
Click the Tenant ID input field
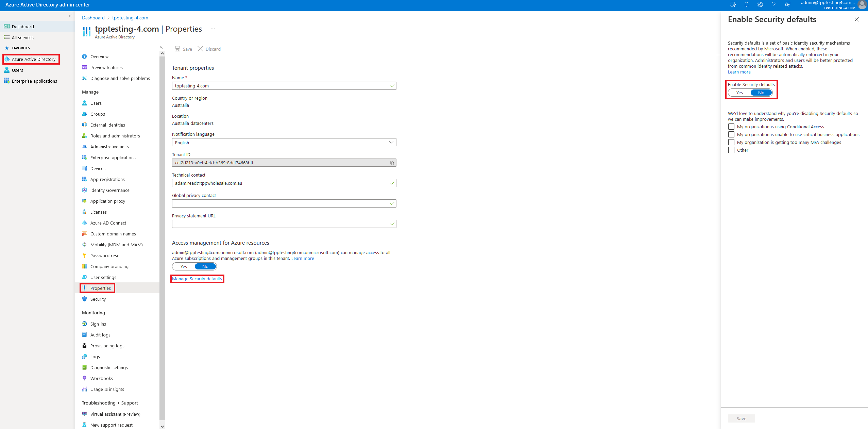[284, 162]
